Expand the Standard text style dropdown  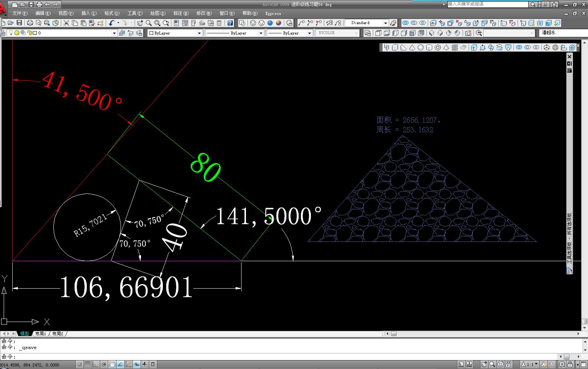[x=385, y=23]
